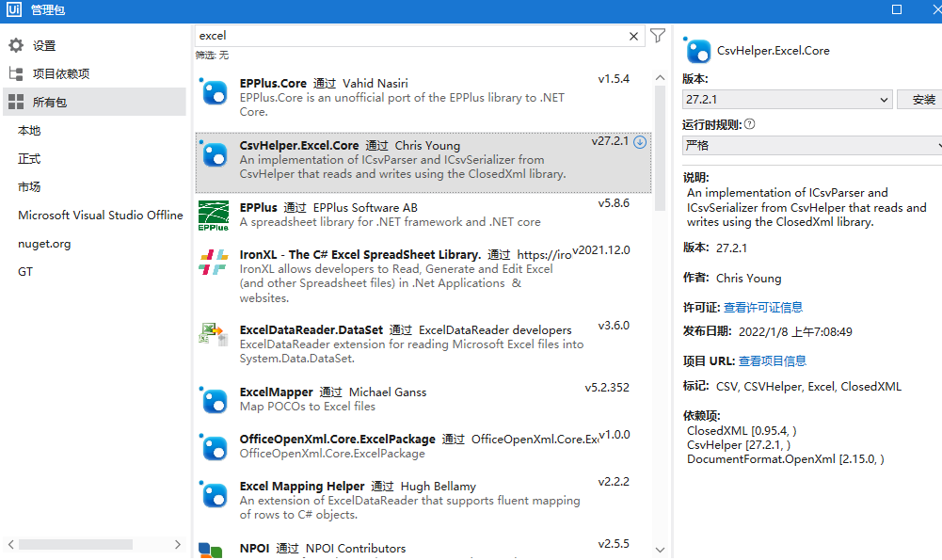Select the NPOI package title
The height and width of the screenshot is (560, 942).
[254, 549]
